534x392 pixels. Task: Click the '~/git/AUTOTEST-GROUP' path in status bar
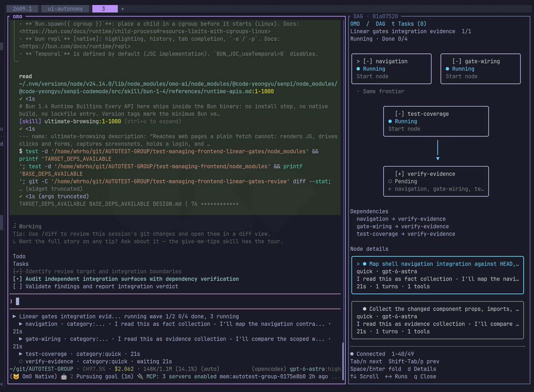[41, 369]
